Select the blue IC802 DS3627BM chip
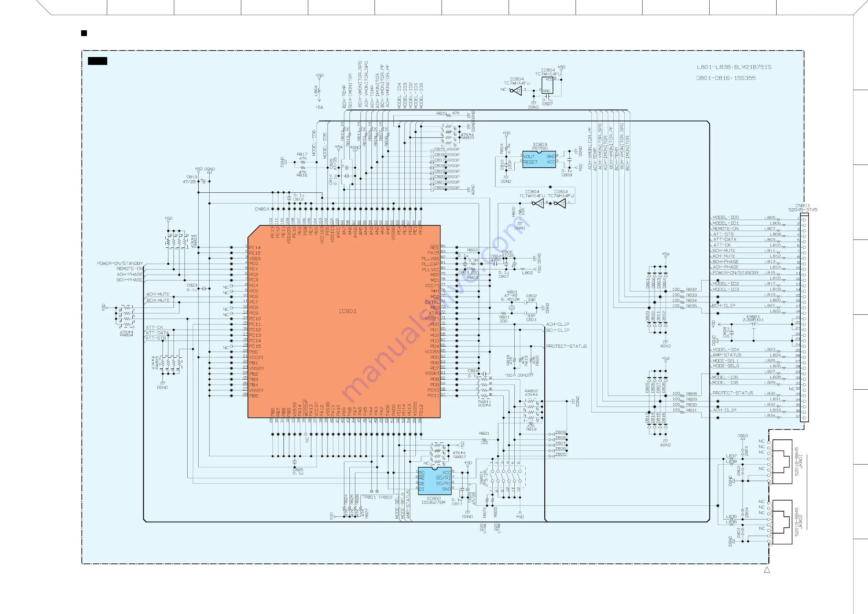The image size is (868, 614). (x=435, y=481)
